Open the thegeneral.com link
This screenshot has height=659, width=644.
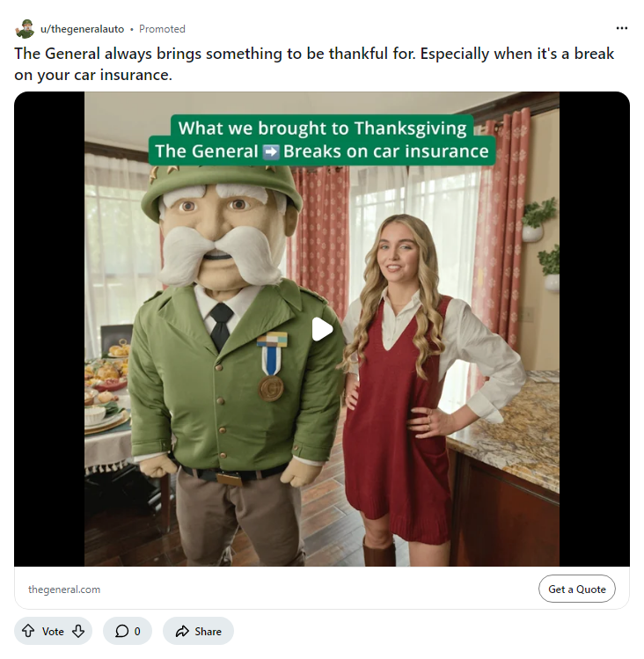click(x=64, y=589)
